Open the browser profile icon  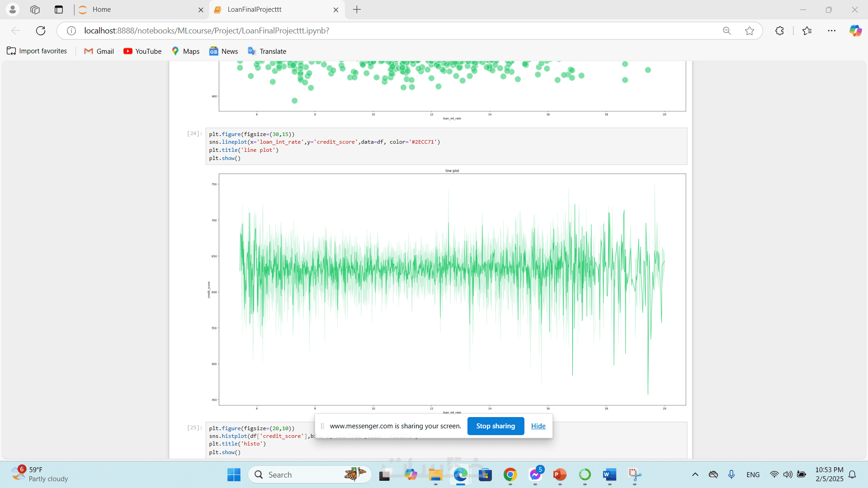[13, 9]
